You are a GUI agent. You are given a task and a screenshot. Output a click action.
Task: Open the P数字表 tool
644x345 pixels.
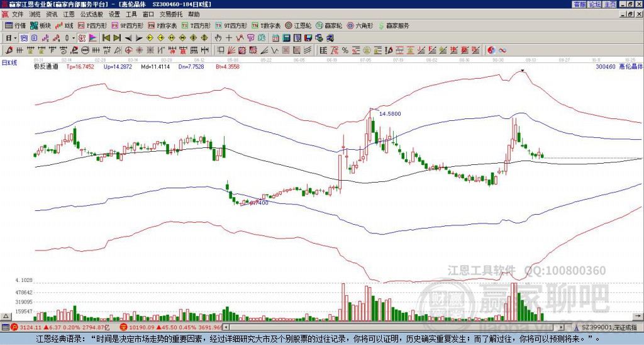click(162, 25)
